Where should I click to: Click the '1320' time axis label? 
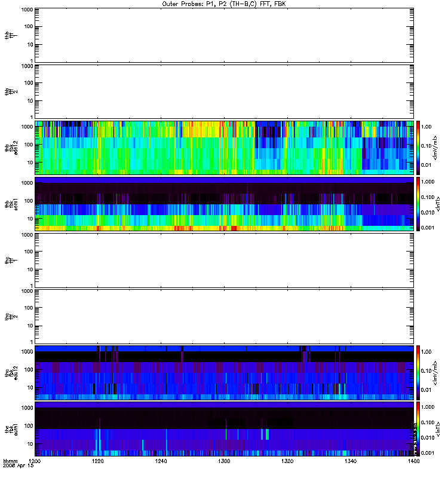[287, 461]
